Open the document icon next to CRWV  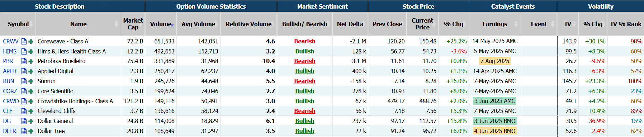pos(24,42)
